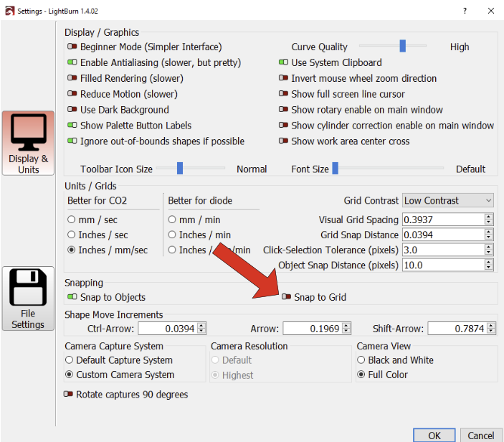Open the Grid Contrast dropdown
Screen dimensions: 504x442
(448, 200)
